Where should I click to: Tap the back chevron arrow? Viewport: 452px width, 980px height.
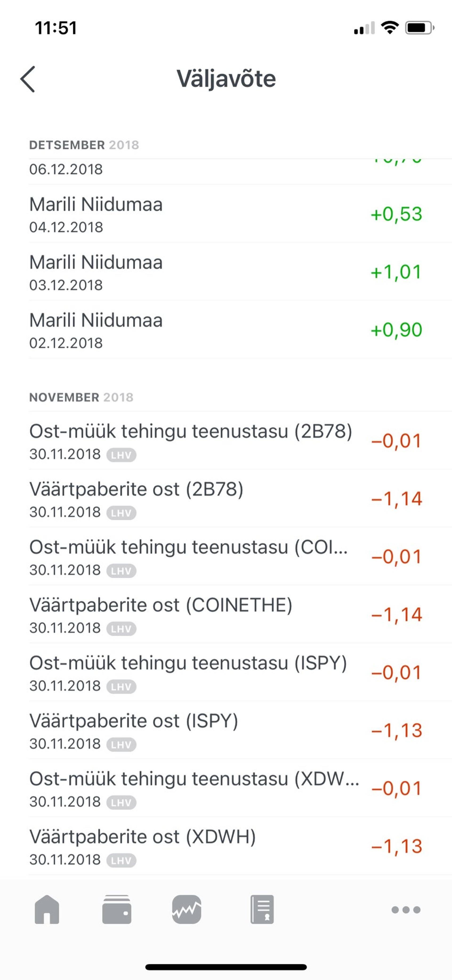(28, 79)
